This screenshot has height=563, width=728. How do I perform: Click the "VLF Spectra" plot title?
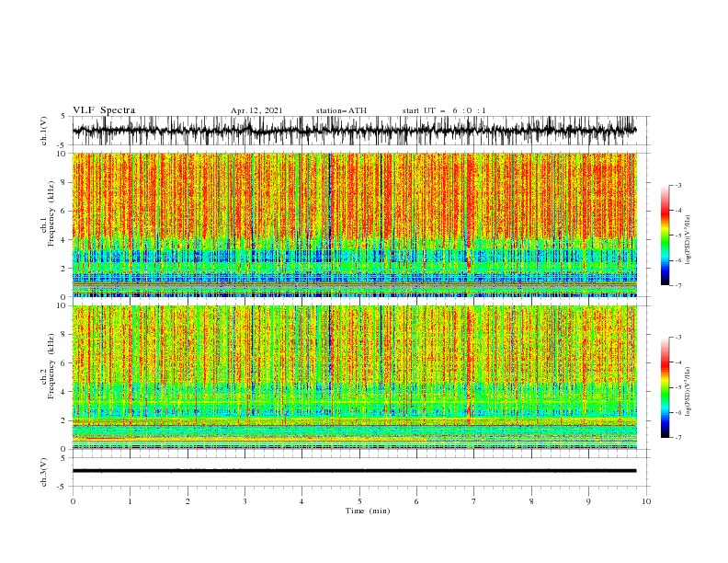pos(104,110)
